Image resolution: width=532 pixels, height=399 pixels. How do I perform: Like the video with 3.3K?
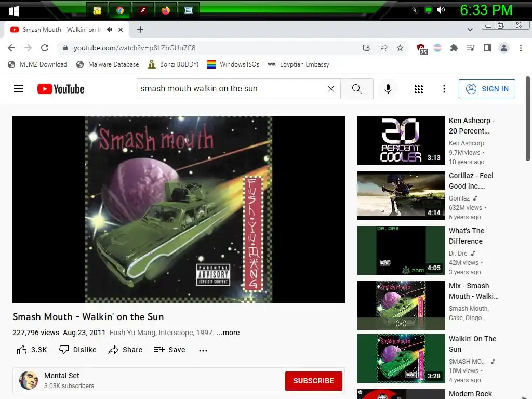32,350
